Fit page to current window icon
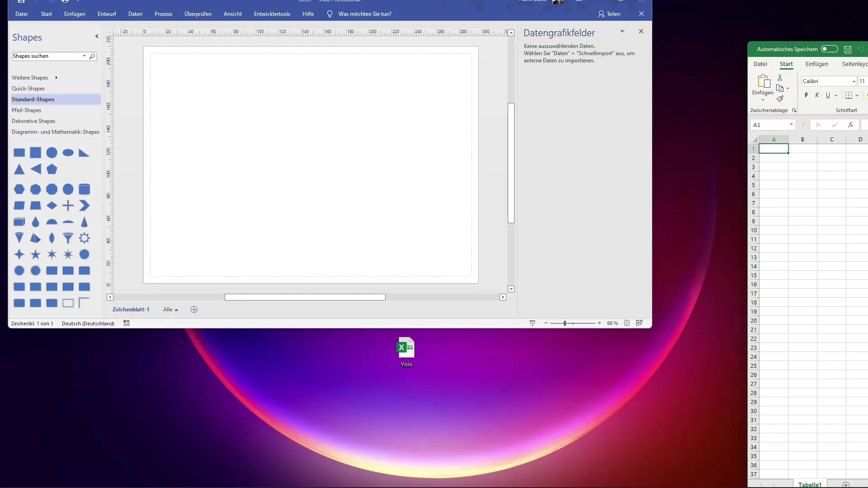The image size is (868, 488). pyautogui.click(x=627, y=323)
